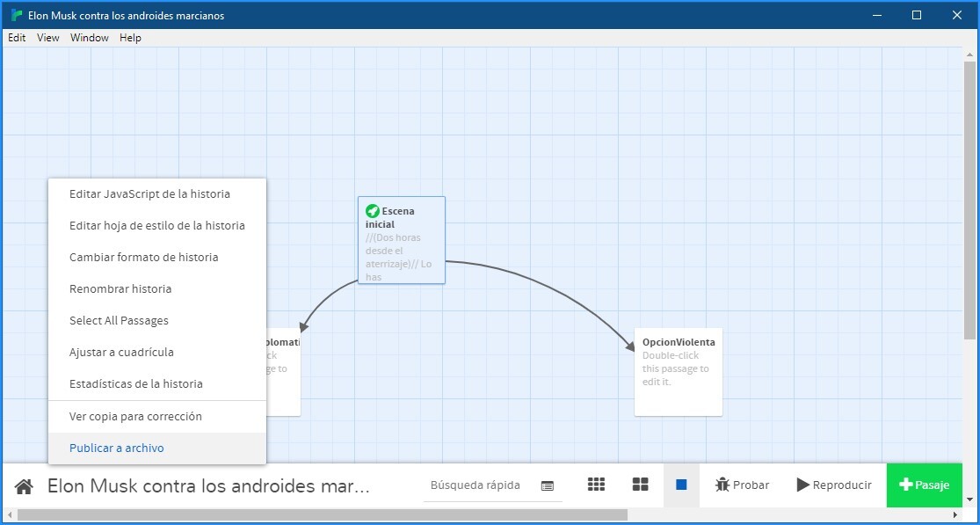This screenshot has height=525, width=980.
Task: Open the View menu
Action: [x=47, y=38]
